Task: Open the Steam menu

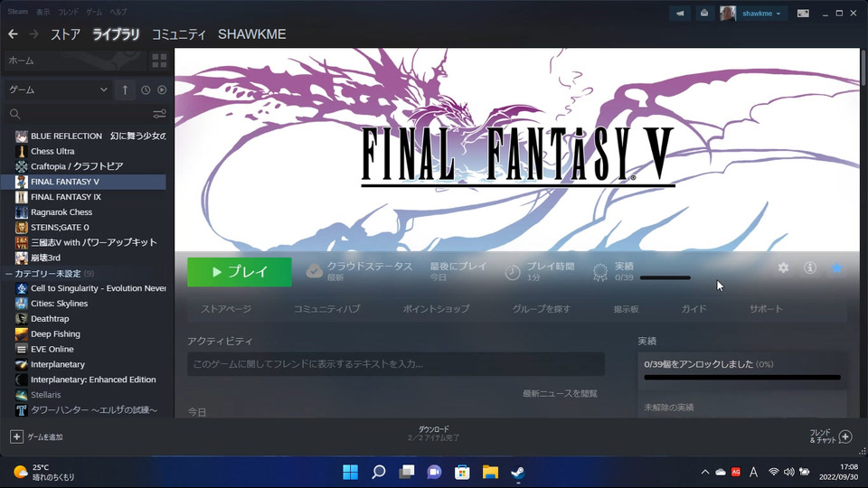Action: pos(18,12)
